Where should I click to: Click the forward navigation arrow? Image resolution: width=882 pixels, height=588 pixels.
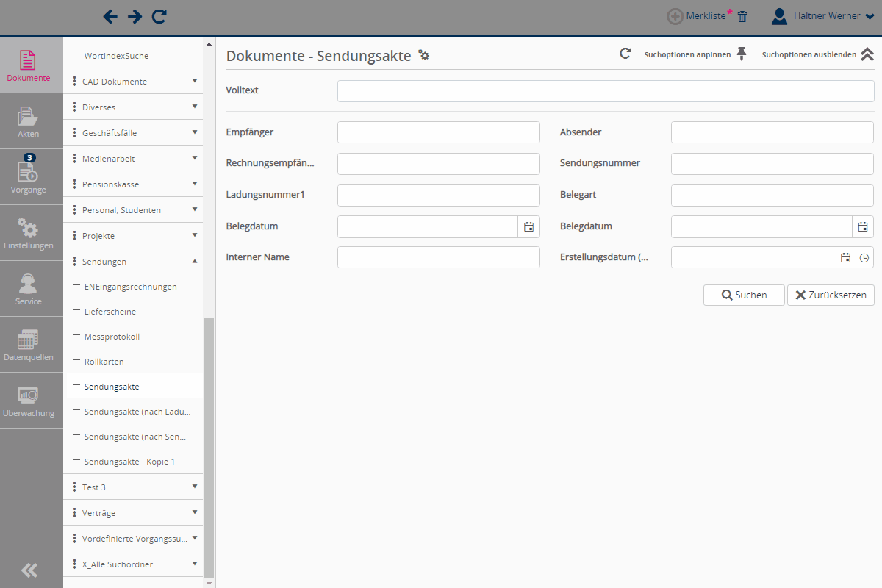(135, 16)
